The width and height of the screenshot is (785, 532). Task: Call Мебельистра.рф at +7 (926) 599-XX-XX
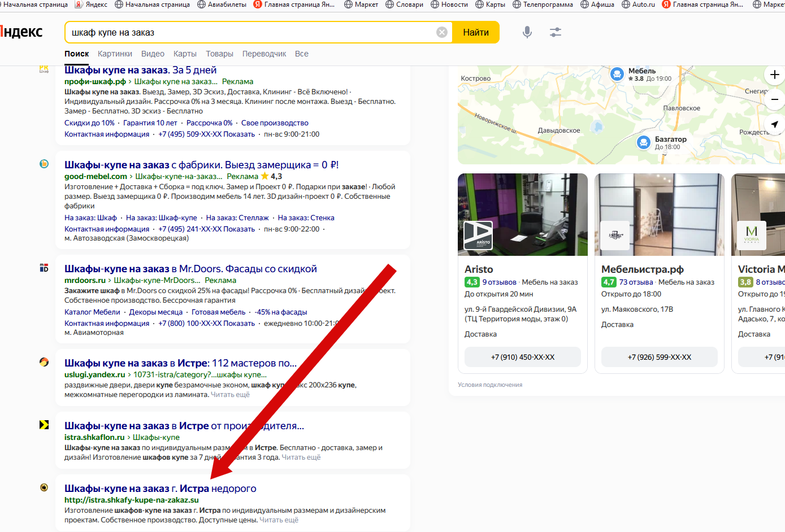pos(660,357)
